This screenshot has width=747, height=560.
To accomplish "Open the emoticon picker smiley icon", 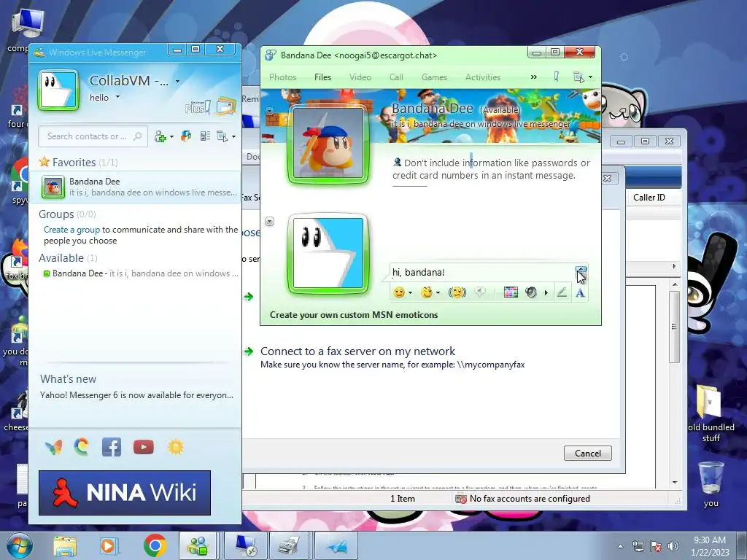I will coord(399,292).
